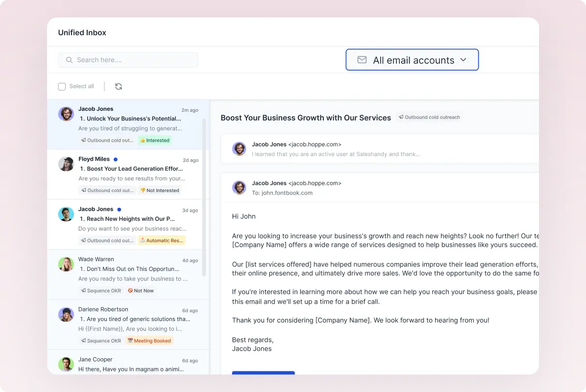Click the Not Now label on Wade Warren's email

tap(141, 291)
